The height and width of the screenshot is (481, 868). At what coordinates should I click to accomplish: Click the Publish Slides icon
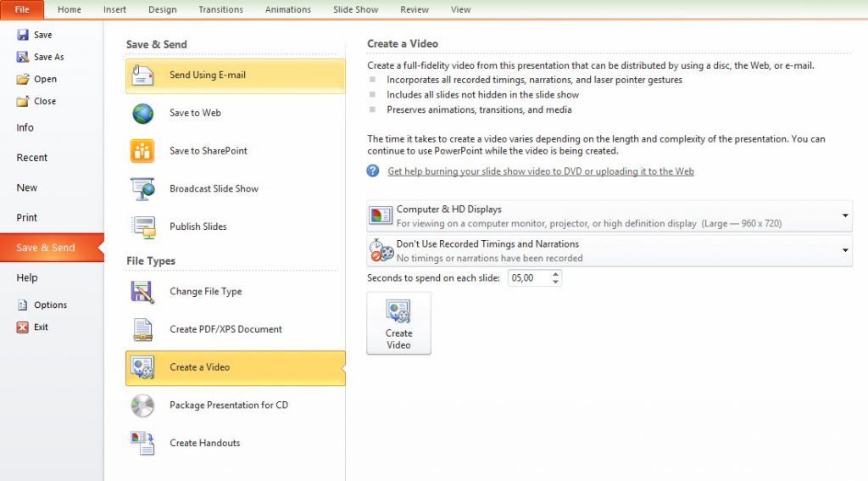(142, 227)
